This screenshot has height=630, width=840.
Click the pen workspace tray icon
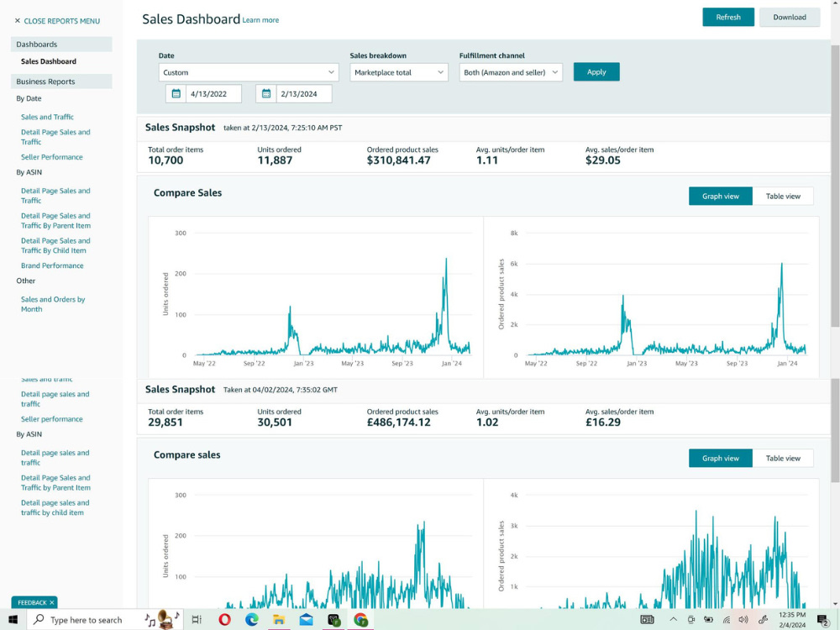coord(763,619)
